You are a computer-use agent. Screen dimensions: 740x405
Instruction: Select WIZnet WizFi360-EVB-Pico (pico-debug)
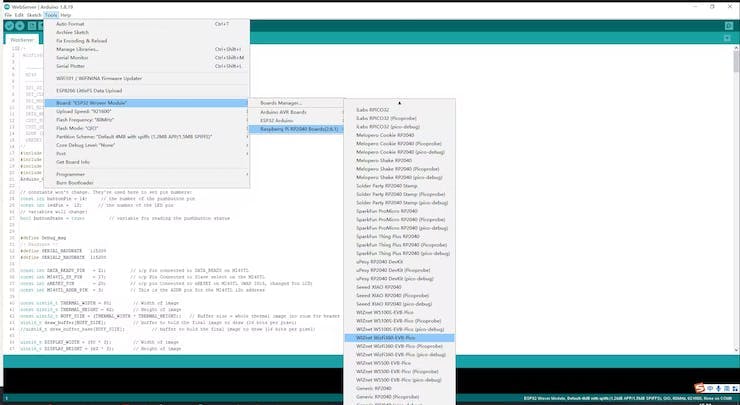coord(399,354)
